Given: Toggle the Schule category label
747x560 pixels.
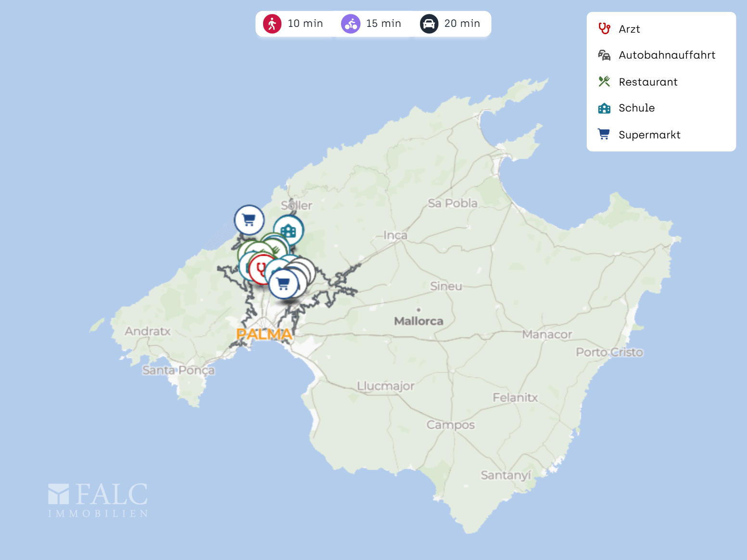Looking at the screenshot, I should click(x=636, y=108).
